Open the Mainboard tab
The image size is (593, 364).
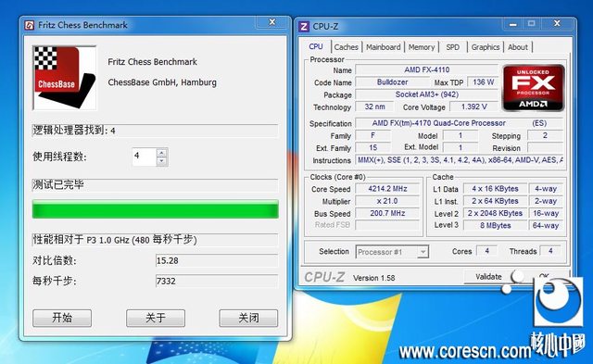coord(383,47)
